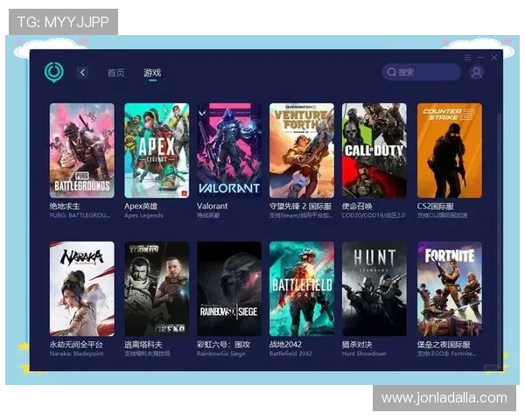Open the Valorant game cover
Image resolution: width=525 pixels, height=420 pixels.
(229, 150)
